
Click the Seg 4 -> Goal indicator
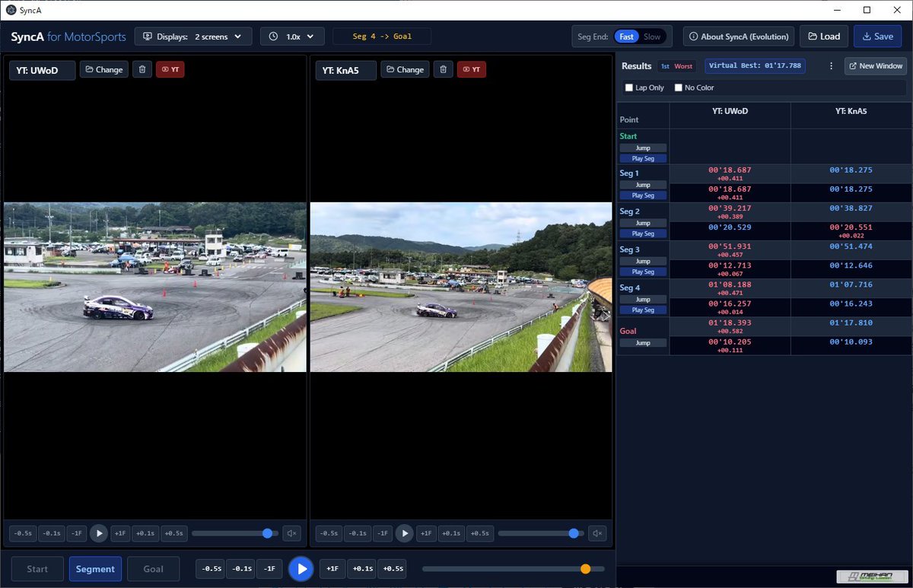point(381,36)
